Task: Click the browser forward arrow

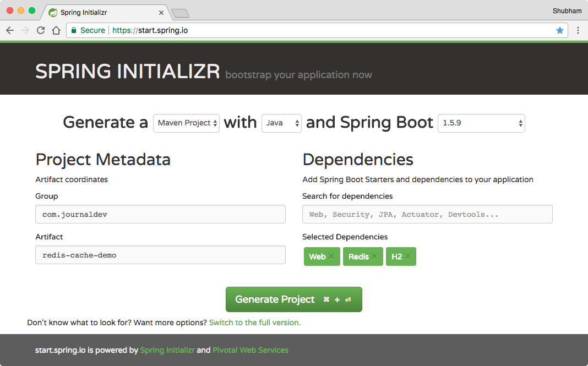Action: click(25, 30)
